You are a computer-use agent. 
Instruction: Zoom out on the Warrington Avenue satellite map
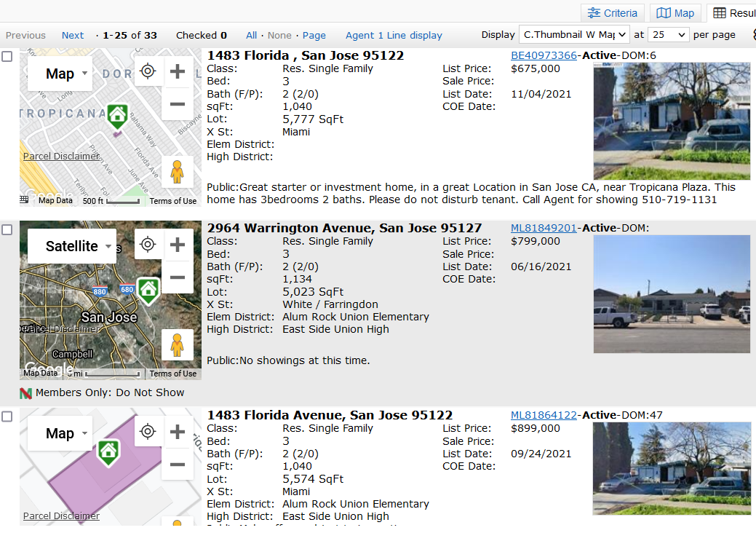pyautogui.click(x=178, y=277)
